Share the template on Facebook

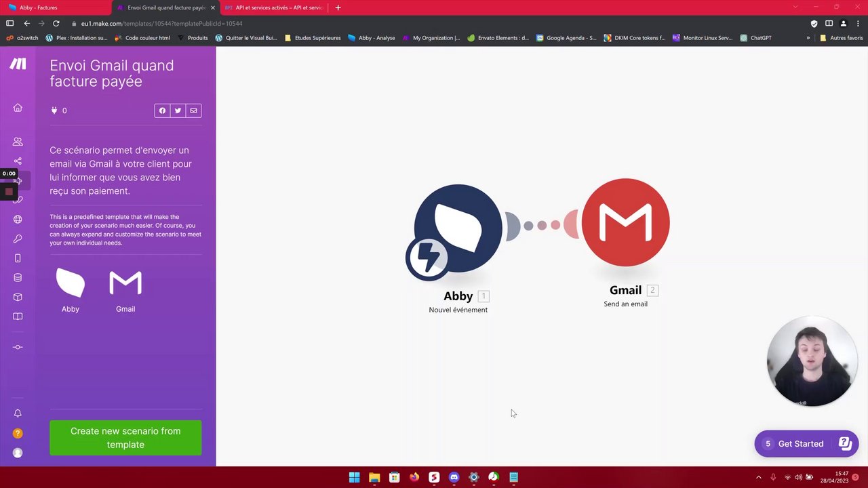[x=162, y=110]
